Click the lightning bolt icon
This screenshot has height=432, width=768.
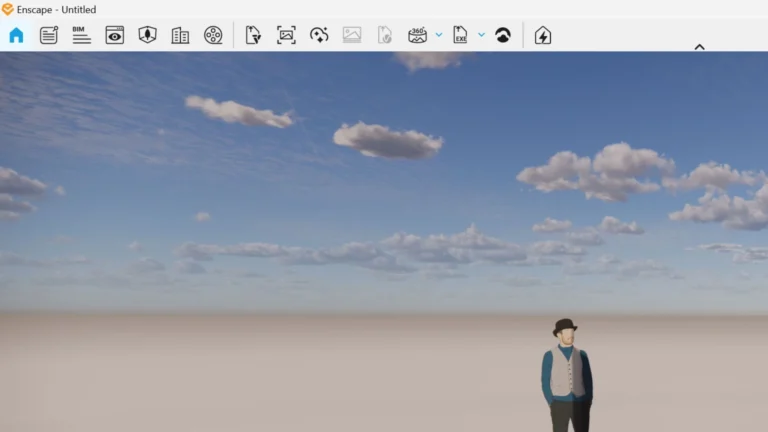[542, 35]
